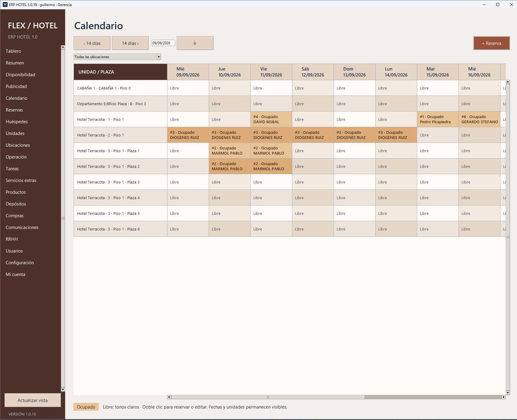The height and width of the screenshot is (420, 517).
Task: Click the Mié 09/09/2026 column header
Action: click(188, 72)
